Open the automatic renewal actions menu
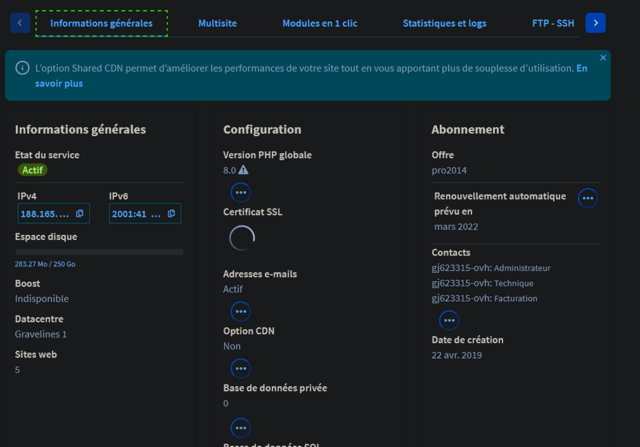Screen dimensions: 640x447 [x=588, y=198]
